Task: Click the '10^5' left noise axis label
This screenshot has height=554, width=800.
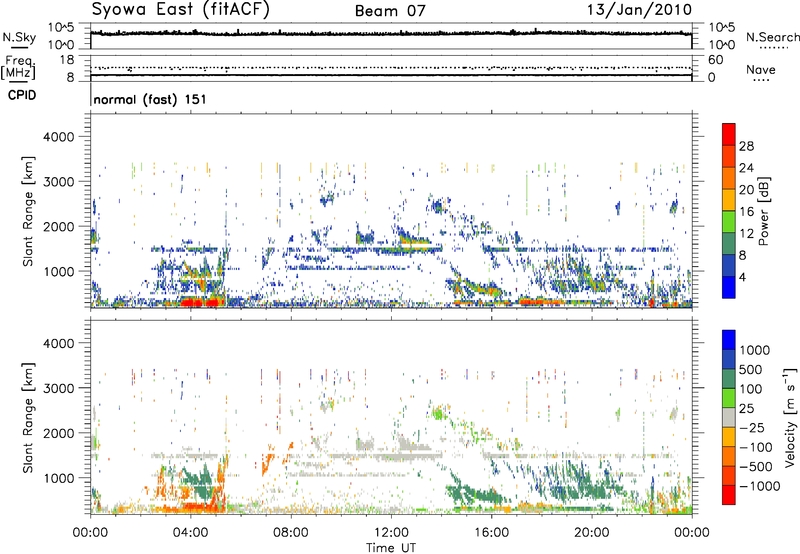Action: click(61, 28)
